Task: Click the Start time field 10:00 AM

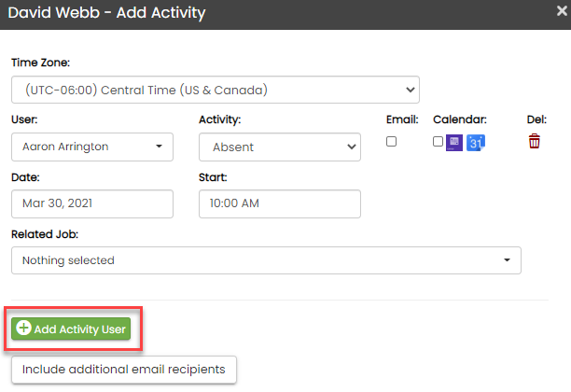Action: (279, 203)
